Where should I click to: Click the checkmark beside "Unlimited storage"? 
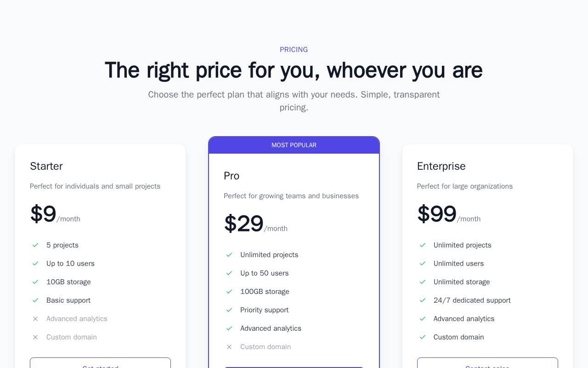pos(423,282)
